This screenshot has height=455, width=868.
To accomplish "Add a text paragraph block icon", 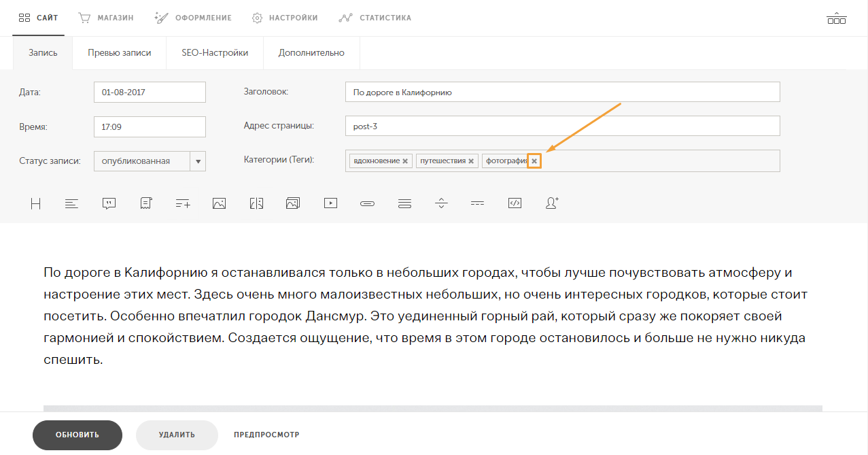I will [72, 203].
